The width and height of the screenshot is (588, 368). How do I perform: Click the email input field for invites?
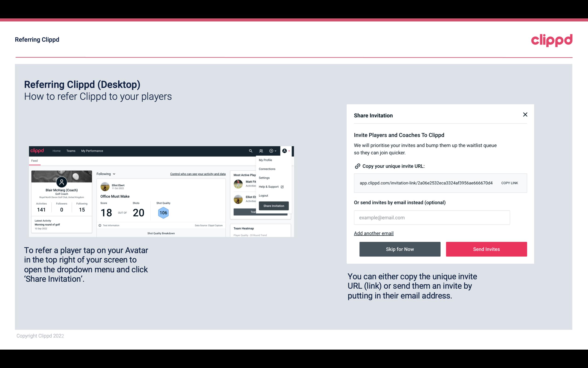pos(432,217)
